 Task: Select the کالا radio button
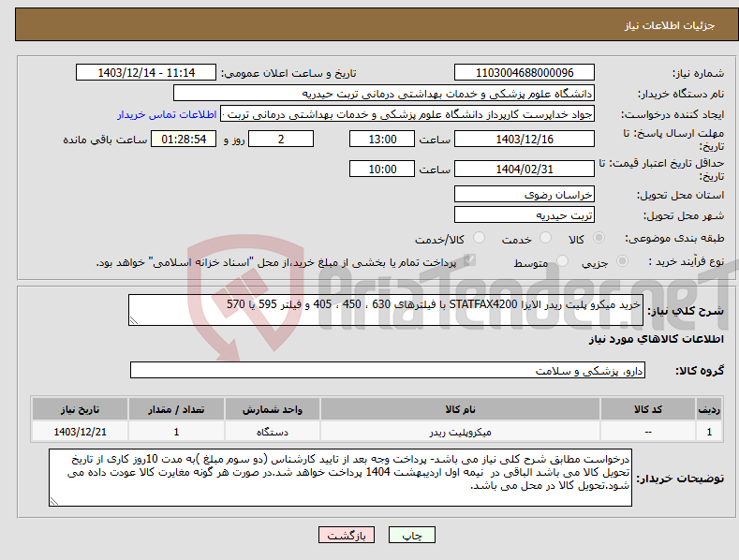(x=599, y=238)
